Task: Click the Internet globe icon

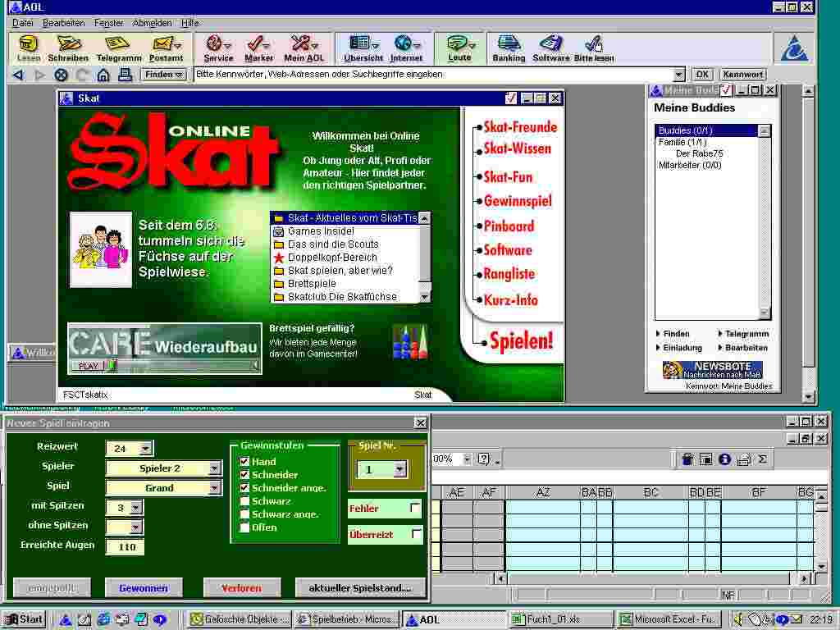Action: point(406,48)
